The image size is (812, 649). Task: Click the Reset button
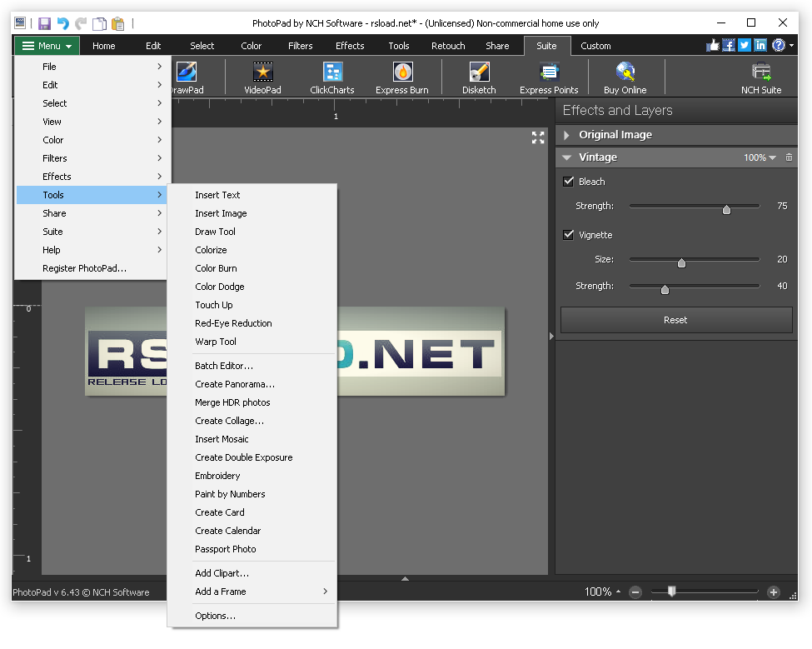pos(675,320)
